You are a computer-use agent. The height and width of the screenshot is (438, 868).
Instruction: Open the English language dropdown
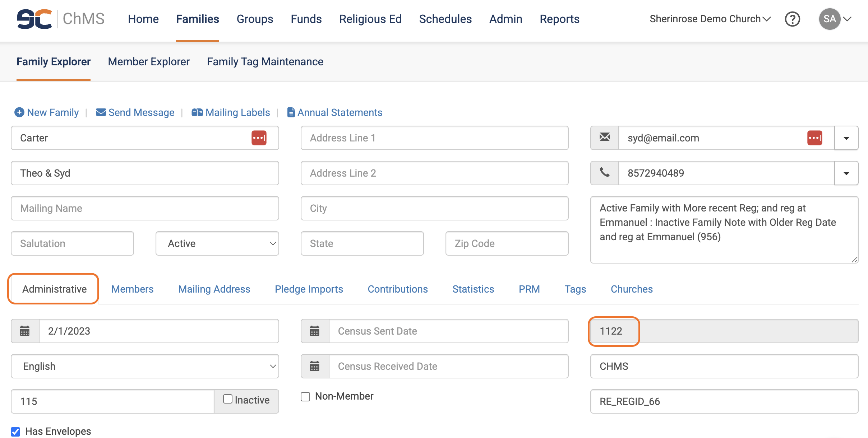pyautogui.click(x=145, y=366)
